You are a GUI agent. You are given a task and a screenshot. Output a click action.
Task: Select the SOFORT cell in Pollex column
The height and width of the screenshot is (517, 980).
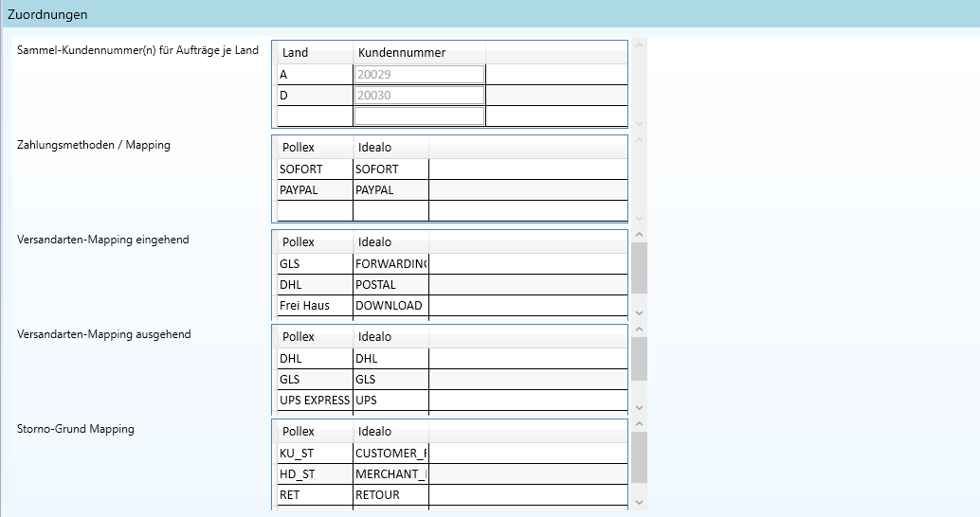tap(315, 169)
